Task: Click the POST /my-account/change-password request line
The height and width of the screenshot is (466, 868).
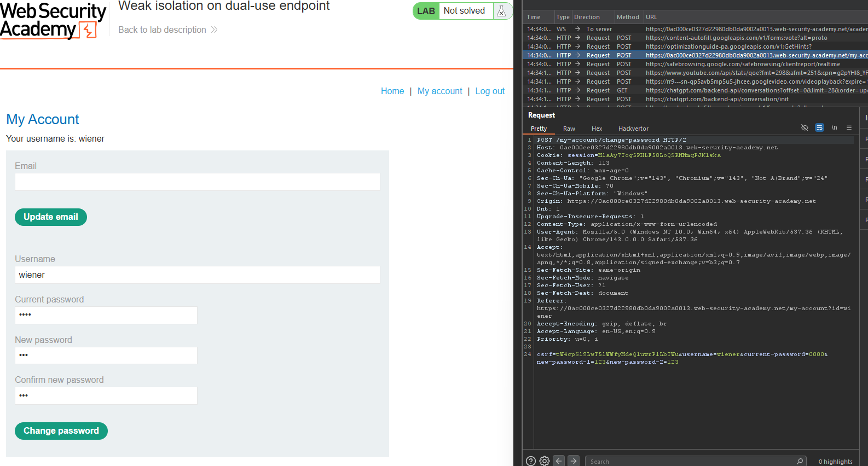Action: tap(611, 140)
